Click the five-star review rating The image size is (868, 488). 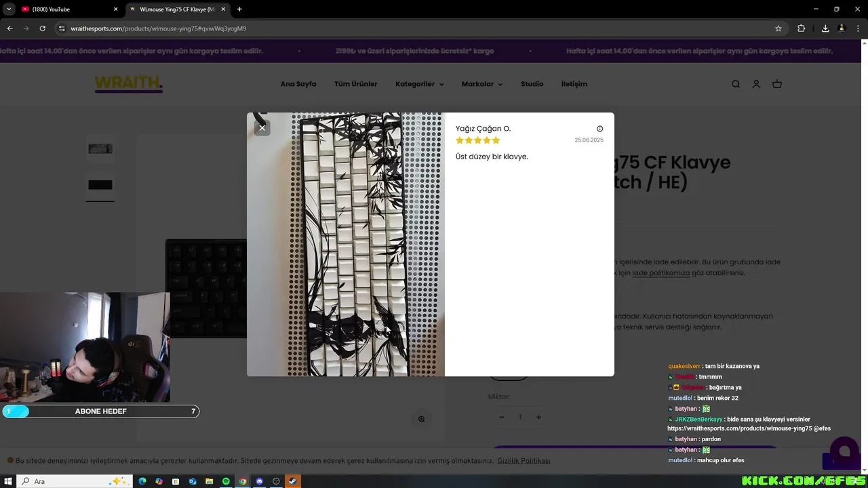[477, 140]
